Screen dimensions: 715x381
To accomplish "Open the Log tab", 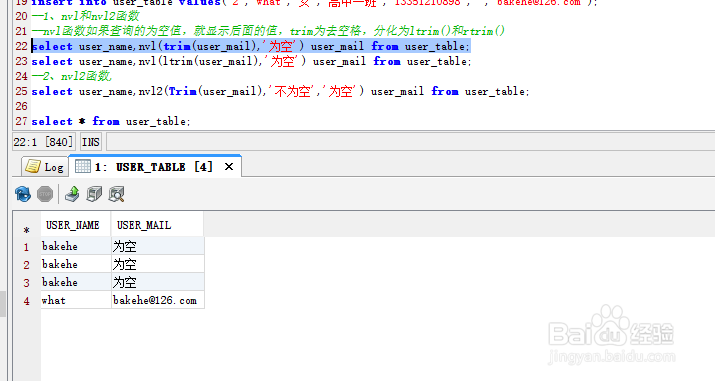I will (x=45, y=167).
